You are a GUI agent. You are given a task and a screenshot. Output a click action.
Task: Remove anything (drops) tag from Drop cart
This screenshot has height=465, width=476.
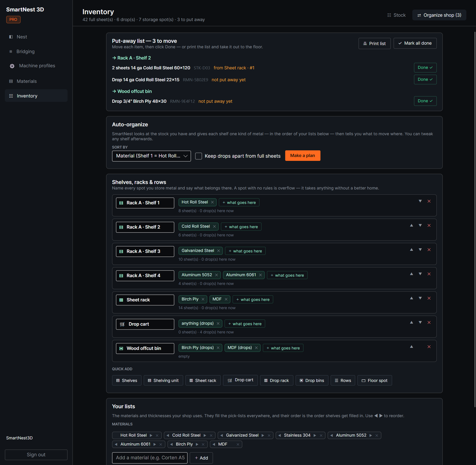[x=218, y=324]
